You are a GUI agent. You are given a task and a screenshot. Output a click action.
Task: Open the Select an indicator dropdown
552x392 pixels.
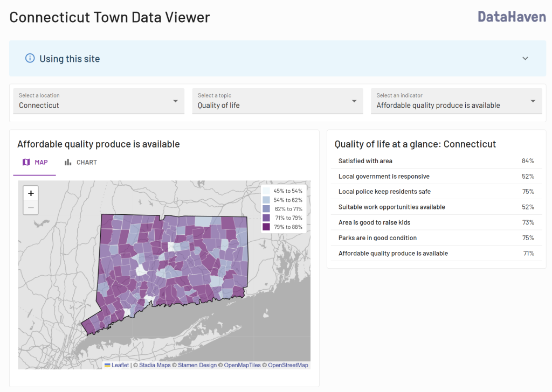(534, 101)
